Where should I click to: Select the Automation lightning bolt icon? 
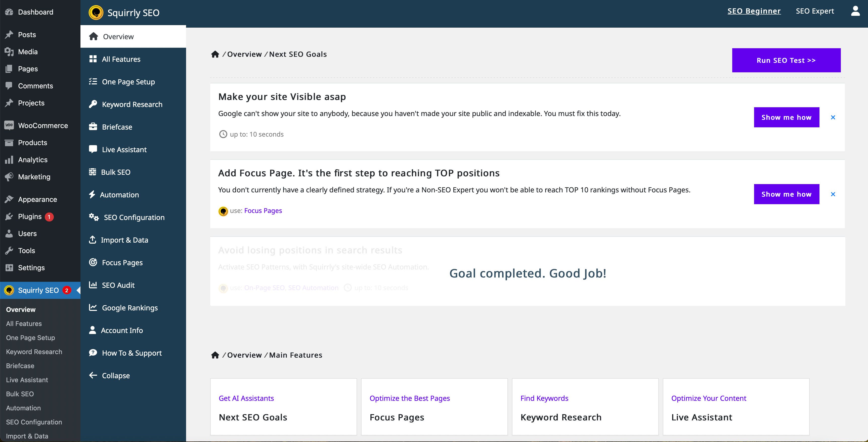pos(92,194)
